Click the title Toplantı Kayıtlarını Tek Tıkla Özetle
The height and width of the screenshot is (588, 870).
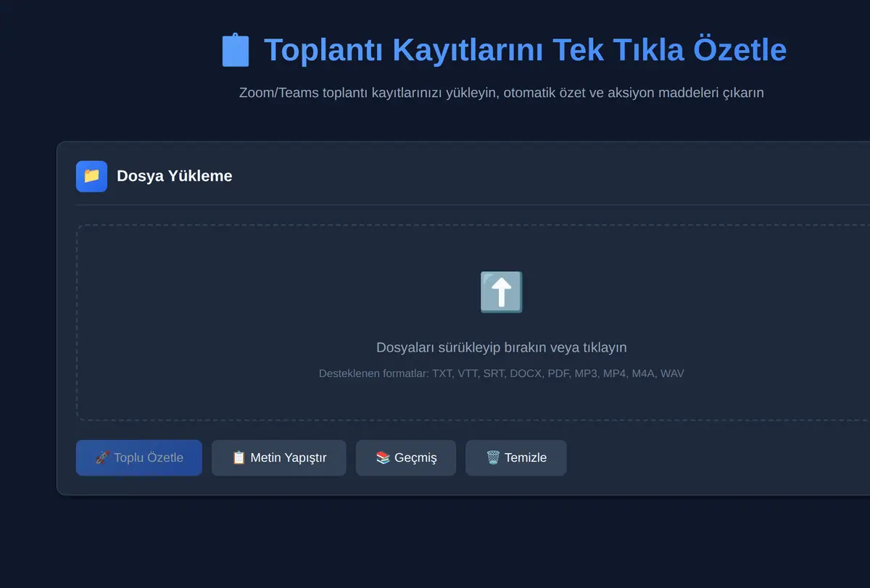(525, 50)
